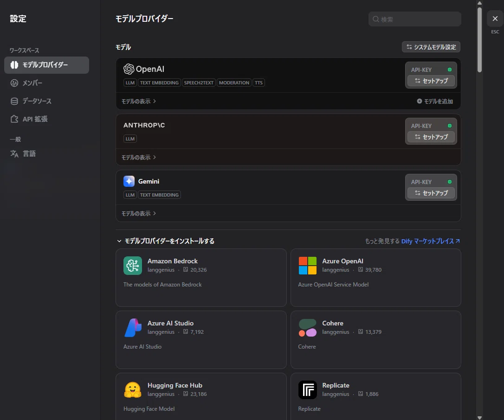Open the モデルプロバイダー sidebar item
Screen dimensions: 504x420
(x=46, y=65)
